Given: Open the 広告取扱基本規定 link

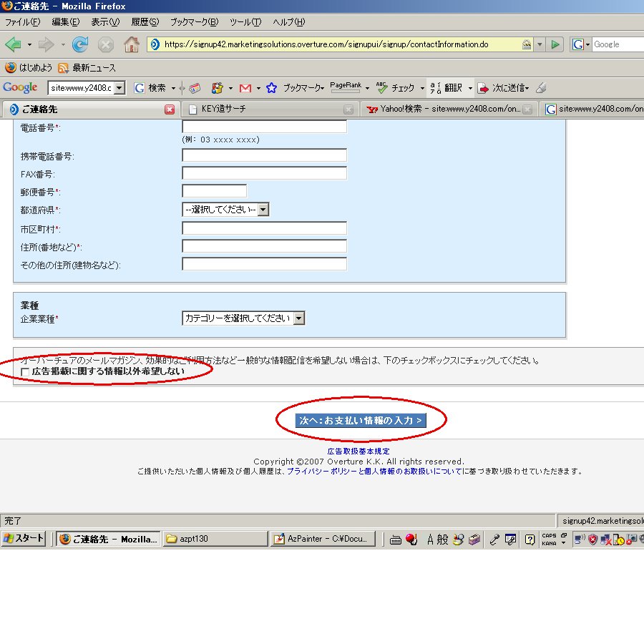Looking at the screenshot, I should click(x=358, y=452).
